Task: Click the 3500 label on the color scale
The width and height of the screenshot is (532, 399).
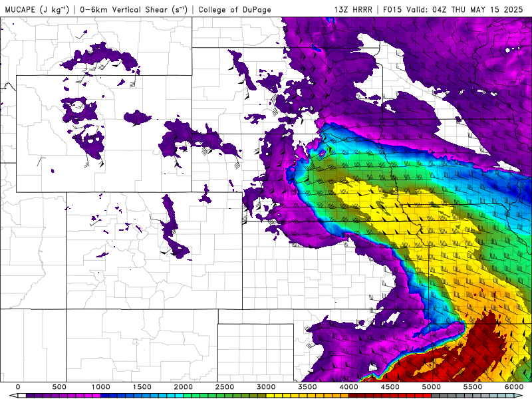Action: pyautogui.click(x=308, y=387)
